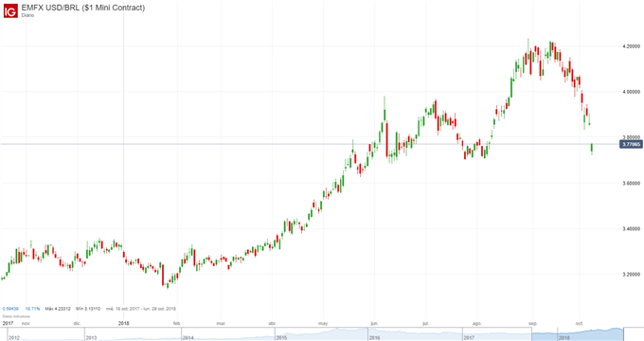
Task: Click 2017 in the overview navigator
Action: [469, 338]
